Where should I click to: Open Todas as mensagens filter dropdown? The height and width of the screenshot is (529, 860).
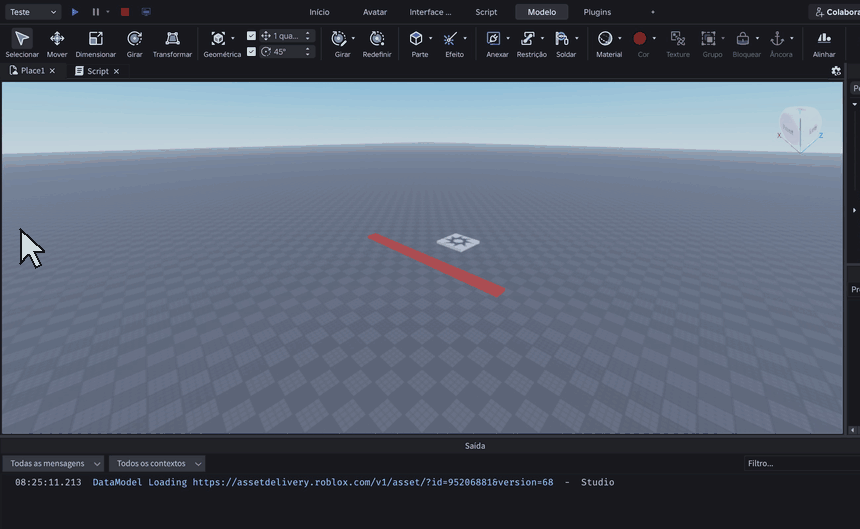pos(53,463)
